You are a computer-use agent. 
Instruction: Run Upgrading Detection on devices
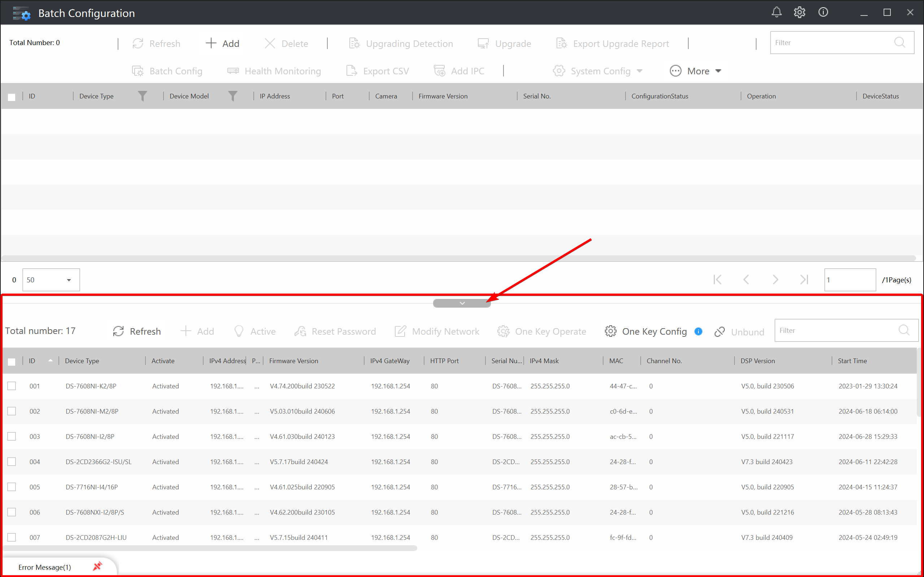(401, 43)
